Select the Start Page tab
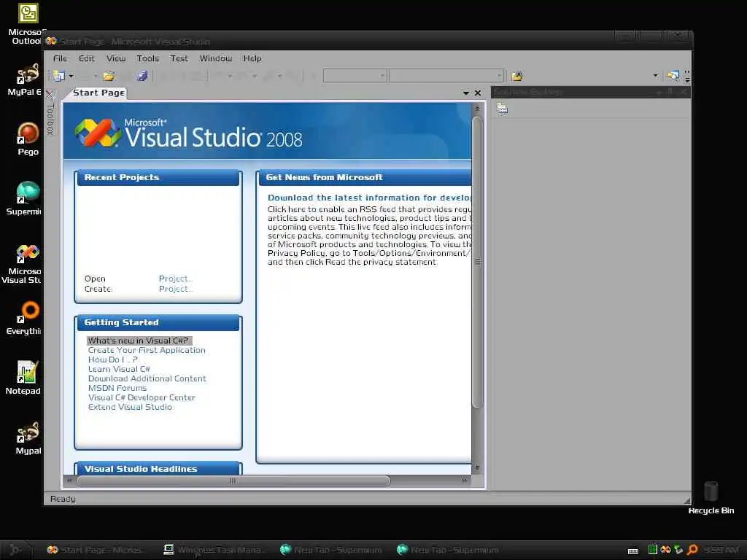Image resolution: width=747 pixels, height=560 pixels. (98, 93)
